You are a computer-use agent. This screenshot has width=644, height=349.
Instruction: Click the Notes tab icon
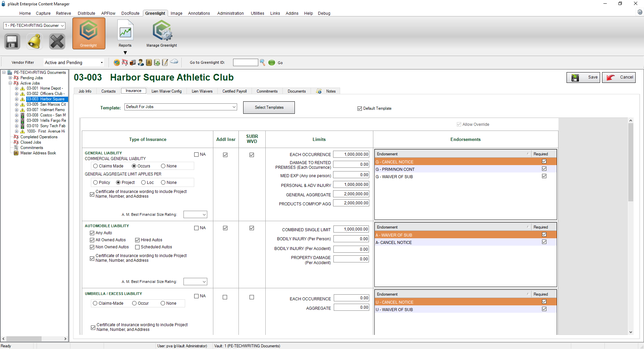(x=319, y=91)
